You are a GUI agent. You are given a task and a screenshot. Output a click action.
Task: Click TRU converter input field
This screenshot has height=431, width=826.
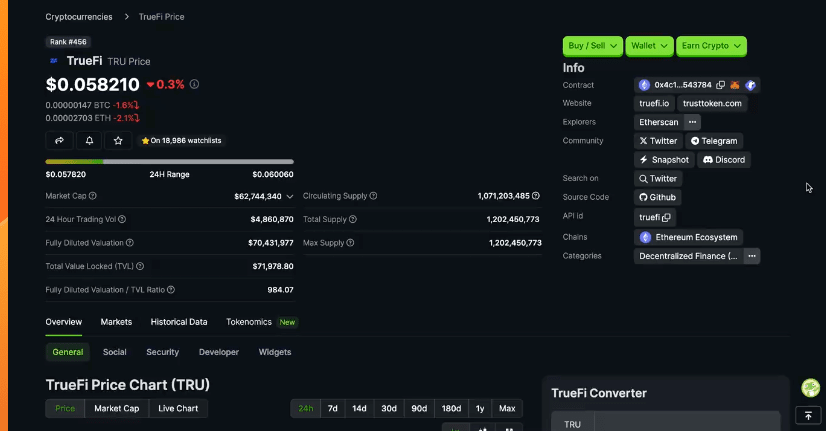point(687,422)
